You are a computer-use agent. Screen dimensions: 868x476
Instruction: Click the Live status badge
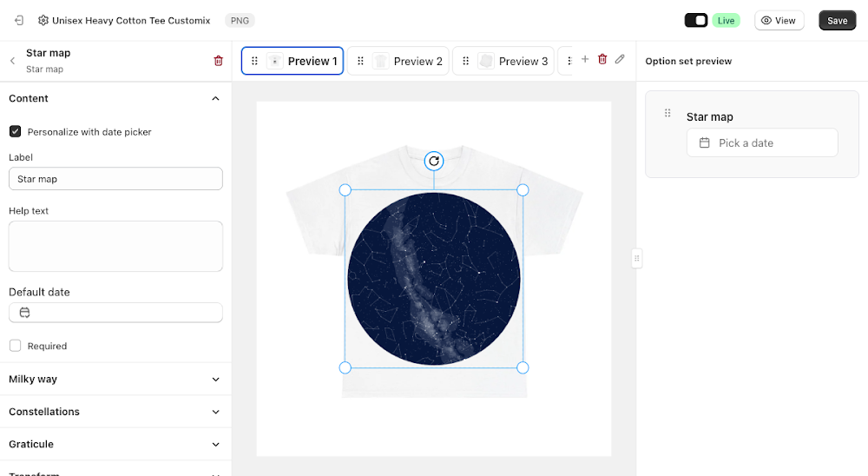[x=726, y=21]
